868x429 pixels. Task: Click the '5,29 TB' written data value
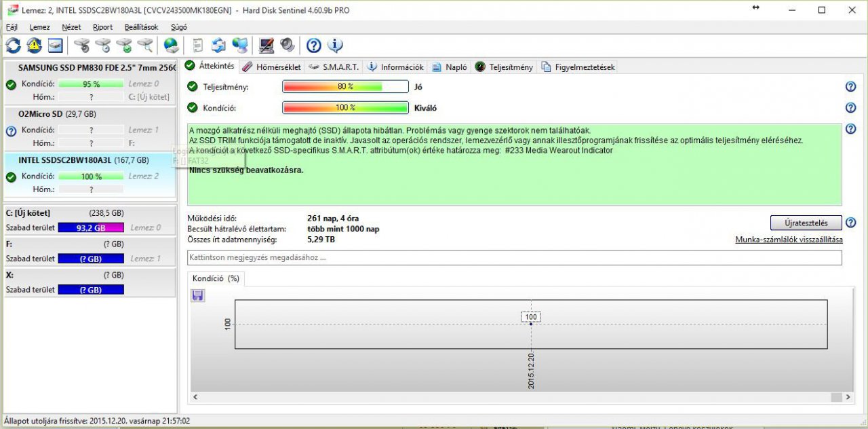pyautogui.click(x=321, y=240)
